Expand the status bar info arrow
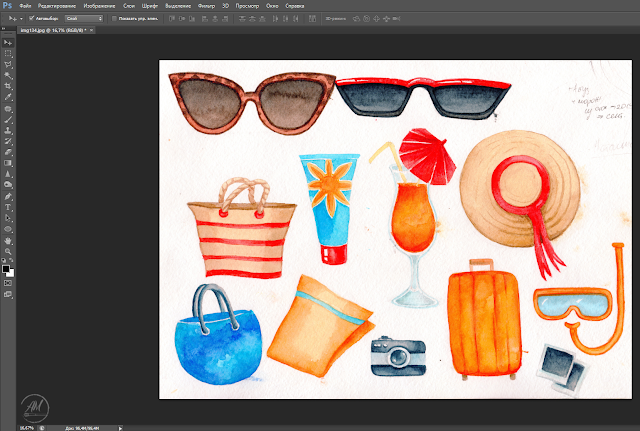Image resolution: width=640 pixels, height=431 pixels. 120,426
